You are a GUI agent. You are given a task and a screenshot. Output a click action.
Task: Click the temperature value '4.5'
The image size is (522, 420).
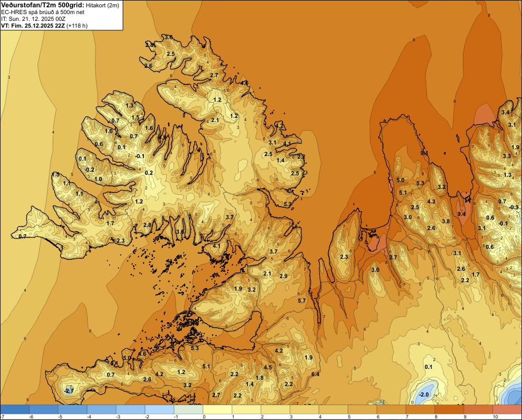click(268, 367)
